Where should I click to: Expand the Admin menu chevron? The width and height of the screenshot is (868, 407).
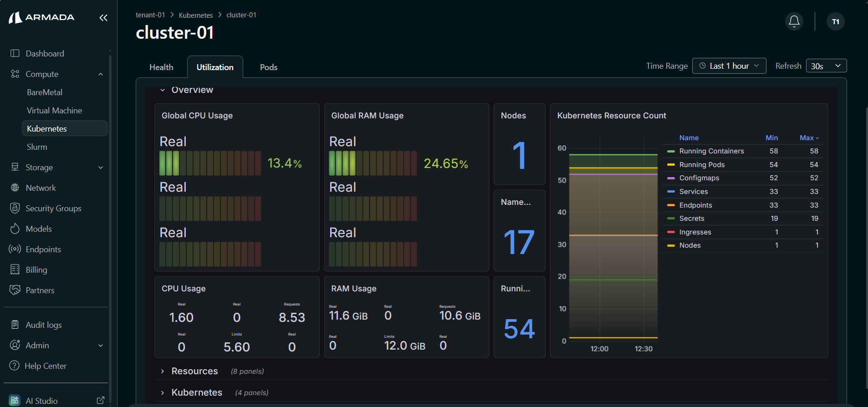[x=101, y=346]
